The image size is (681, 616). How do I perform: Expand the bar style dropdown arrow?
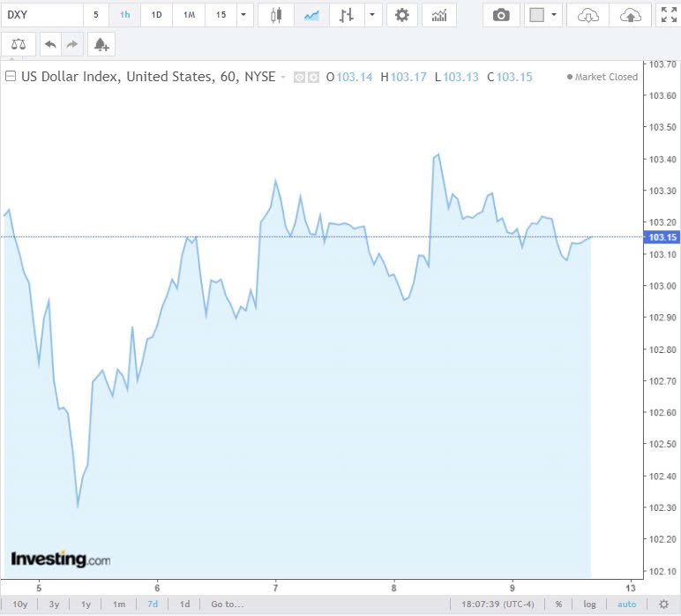(x=374, y=15)
